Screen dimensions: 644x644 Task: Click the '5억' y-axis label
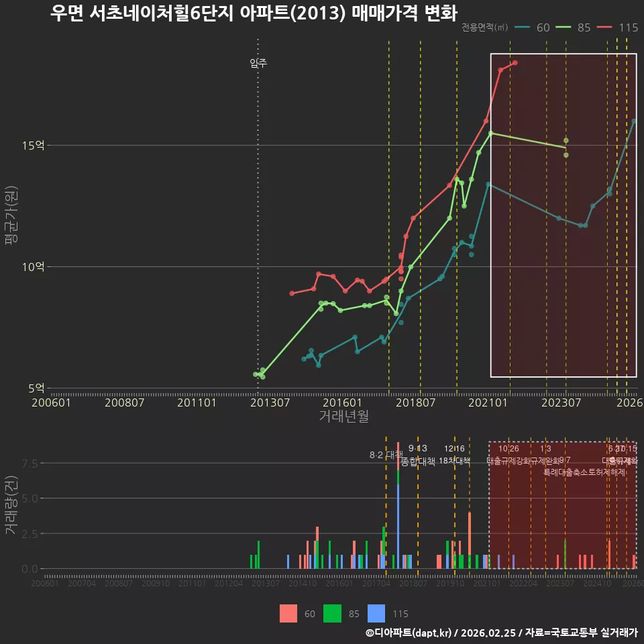pyautogui.click(x=36, y=388)
